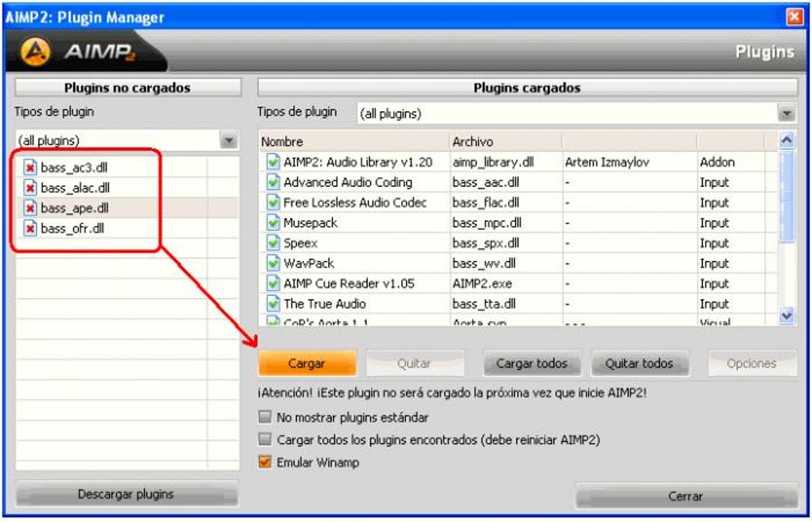Click the Plugins cargados panel header

point(527,88)
